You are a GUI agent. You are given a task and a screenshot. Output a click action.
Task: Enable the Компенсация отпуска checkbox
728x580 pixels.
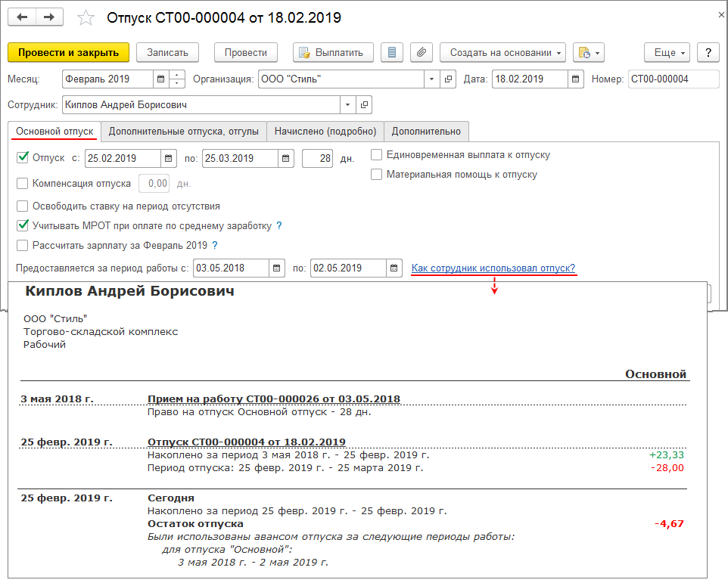coord(22,181)
